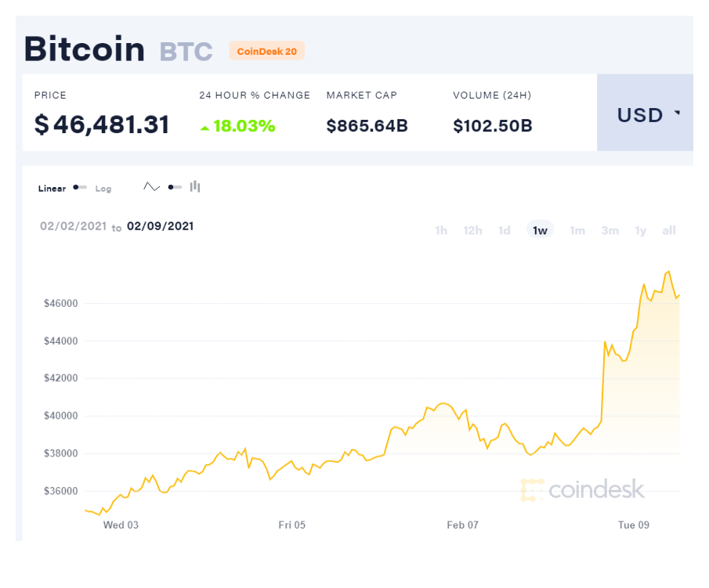This screenshot has width=709, height=588.
Task: Open the USD currency dropdown
Action: click(x=644, y=114)
